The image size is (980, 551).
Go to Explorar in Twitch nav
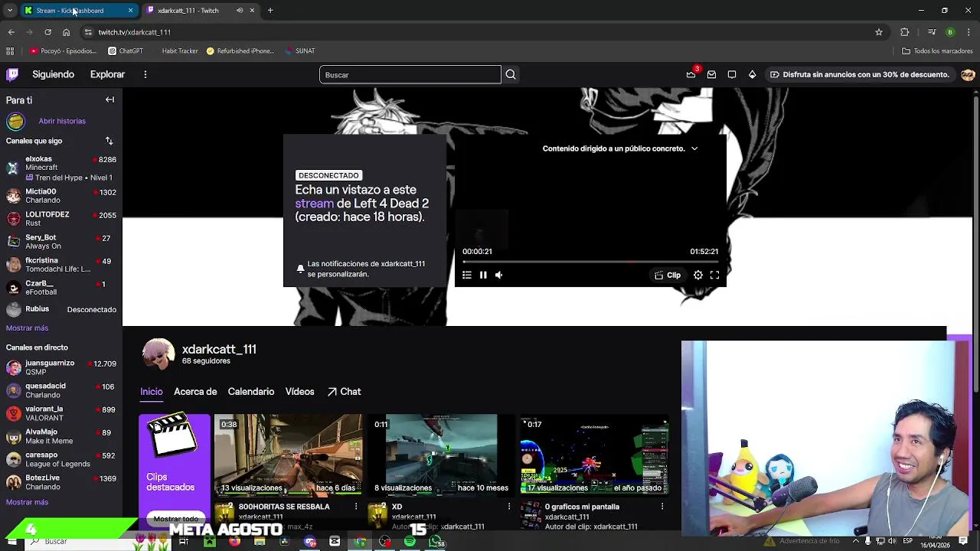tap(107, 74)
